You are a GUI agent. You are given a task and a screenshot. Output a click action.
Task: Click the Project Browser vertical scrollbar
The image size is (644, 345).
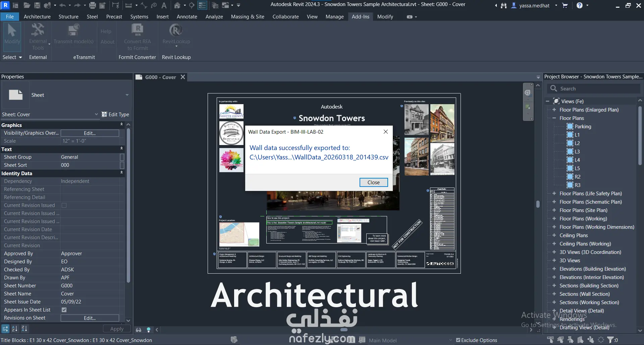[640, 136]
